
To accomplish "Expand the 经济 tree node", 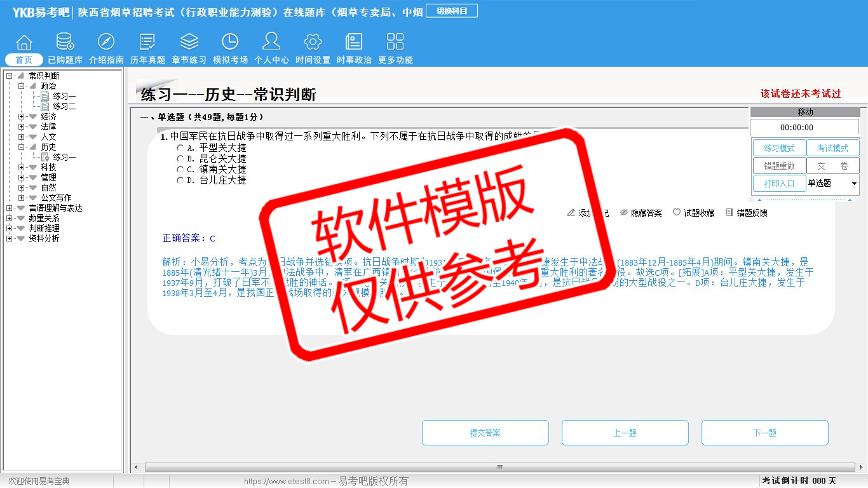I will point(21,116).
